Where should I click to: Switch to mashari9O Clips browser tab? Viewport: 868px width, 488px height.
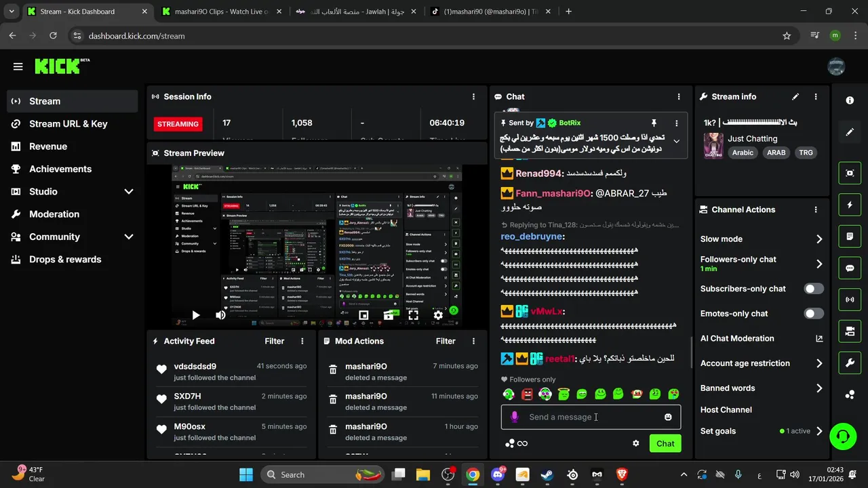point(222,12)
